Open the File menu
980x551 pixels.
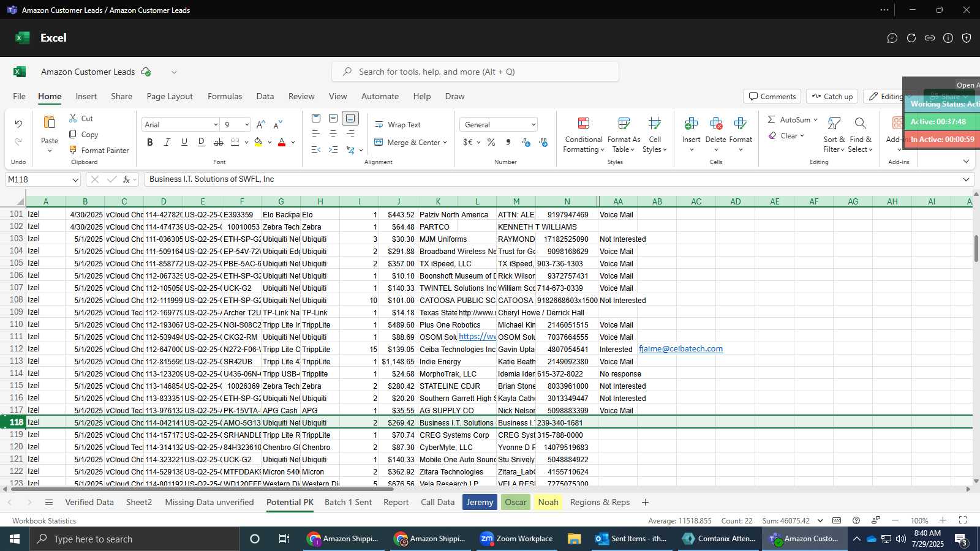click(x=19, y=96)
